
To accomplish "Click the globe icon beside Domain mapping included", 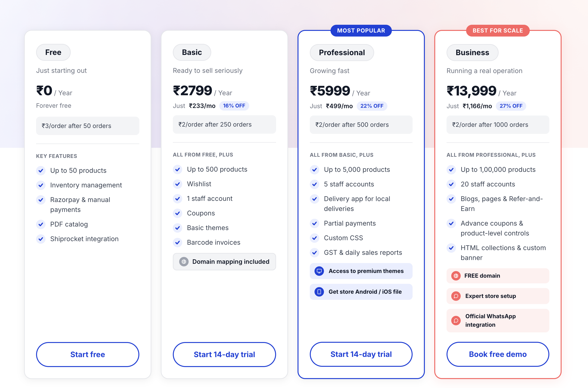I will tap(184, 262).
